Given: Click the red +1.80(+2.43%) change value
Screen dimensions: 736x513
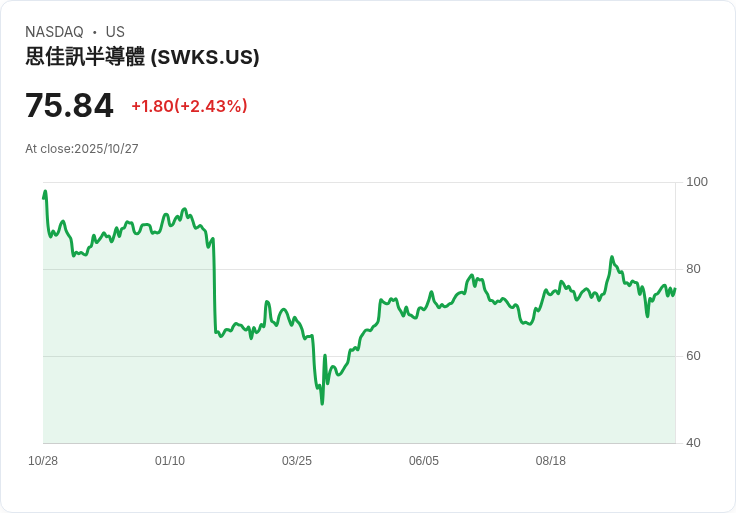Looking at the screenshot, I should click(189, 106).
